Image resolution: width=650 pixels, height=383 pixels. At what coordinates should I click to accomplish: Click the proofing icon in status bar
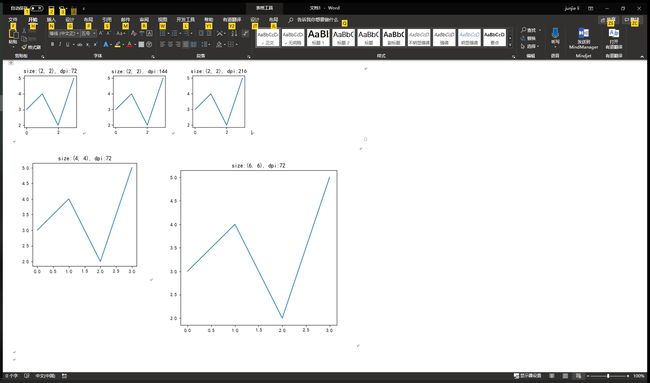27,376
